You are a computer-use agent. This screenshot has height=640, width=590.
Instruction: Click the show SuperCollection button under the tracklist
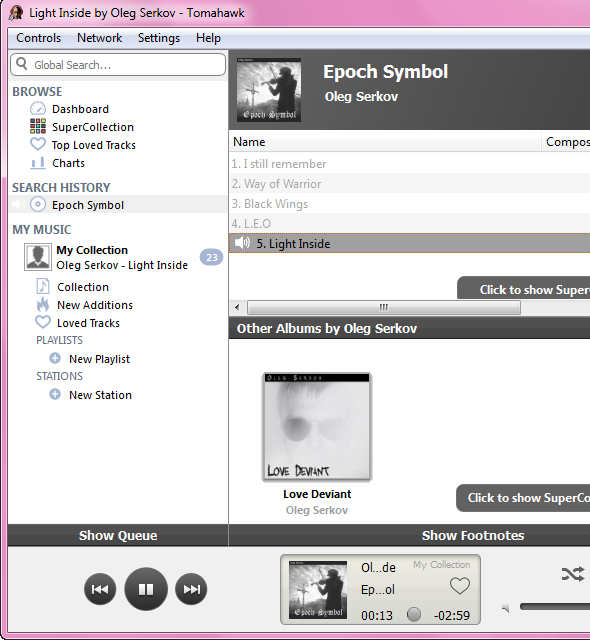pyautogui.click(x=523, y=288)
